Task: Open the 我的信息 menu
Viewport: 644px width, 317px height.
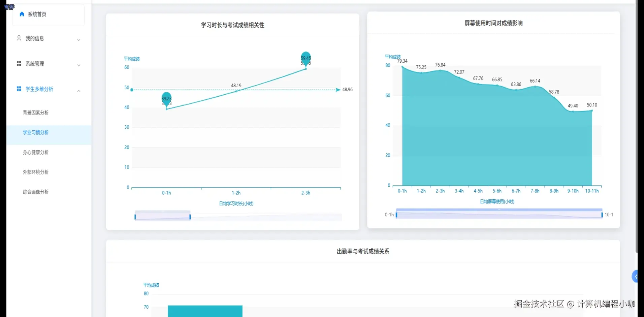Action: pyautogui.click(x=49, y=39)
